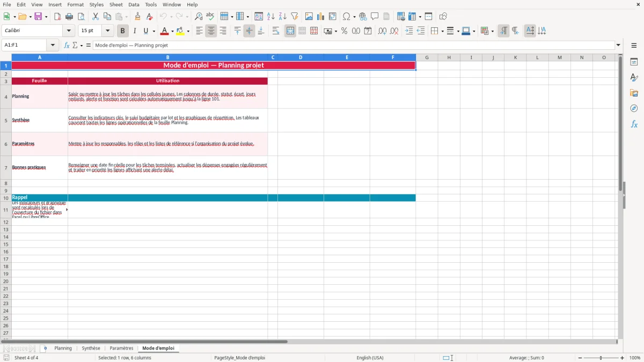This screenshot has height=362, width=644.
Task: Increase indent
Action: point(409,31)
